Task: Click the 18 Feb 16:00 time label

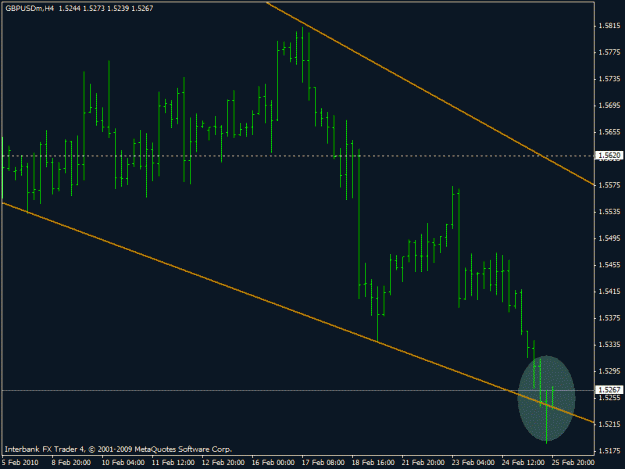Action: point(373,462)
